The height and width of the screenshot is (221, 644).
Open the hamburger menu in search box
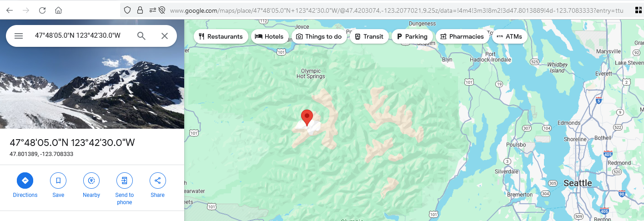click(19, 36)
